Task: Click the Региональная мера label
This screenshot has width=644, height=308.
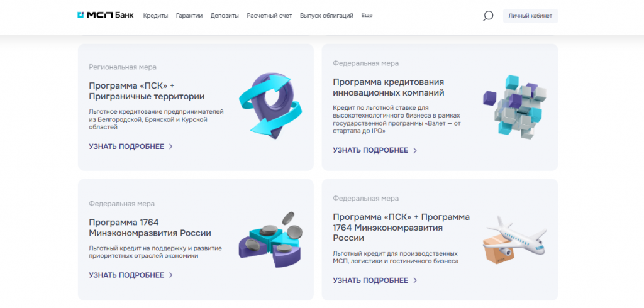Action: 123,67
